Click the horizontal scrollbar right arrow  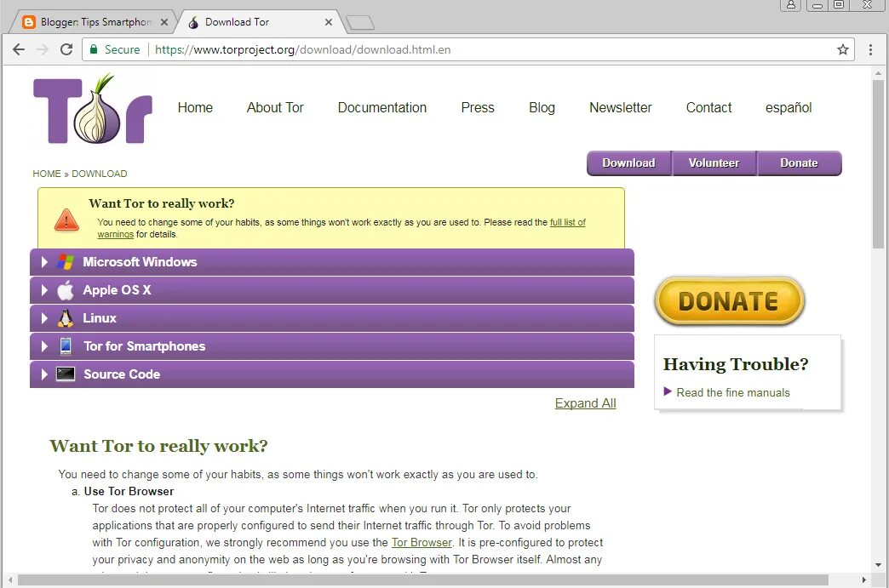[x=863, y=580]
